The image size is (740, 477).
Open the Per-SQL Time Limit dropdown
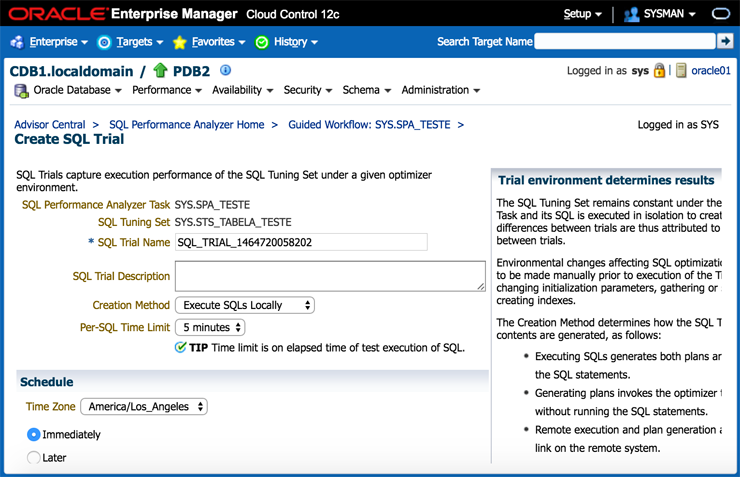point(209,327)
